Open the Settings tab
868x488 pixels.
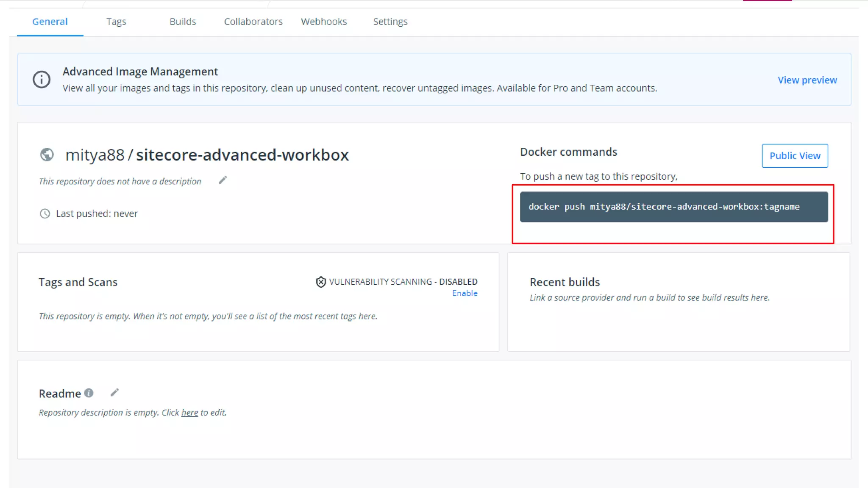click(x=390, y=22)
